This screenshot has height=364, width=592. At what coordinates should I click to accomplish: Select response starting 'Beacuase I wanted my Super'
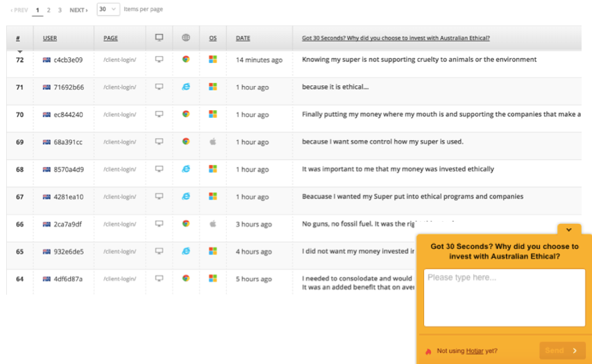pyautogui.click(x=413, y=196)
